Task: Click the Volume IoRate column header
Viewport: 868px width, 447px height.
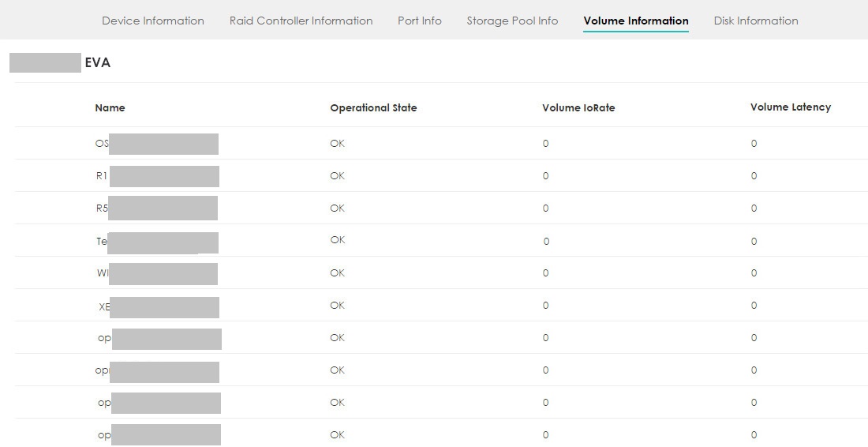Action: [578, 107]
